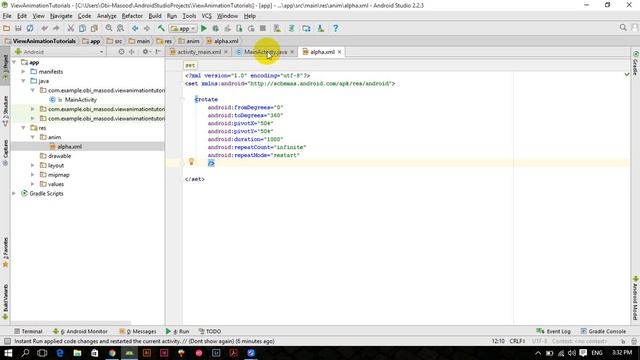Viewport: 640px width, 360px height.
Task: Click the Copy toolbar icon
Action: tap(82, 28)
